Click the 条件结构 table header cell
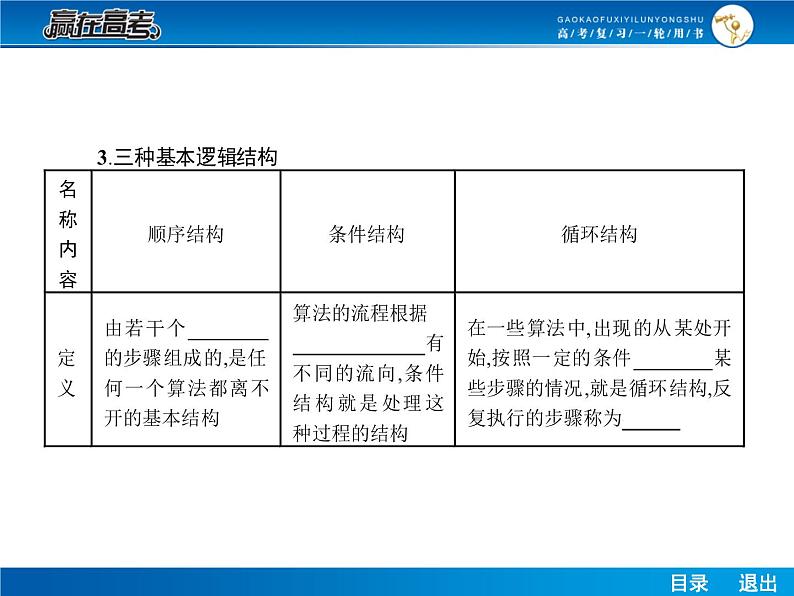The width and height of the screenshot is (794, 596). point(367,232)
